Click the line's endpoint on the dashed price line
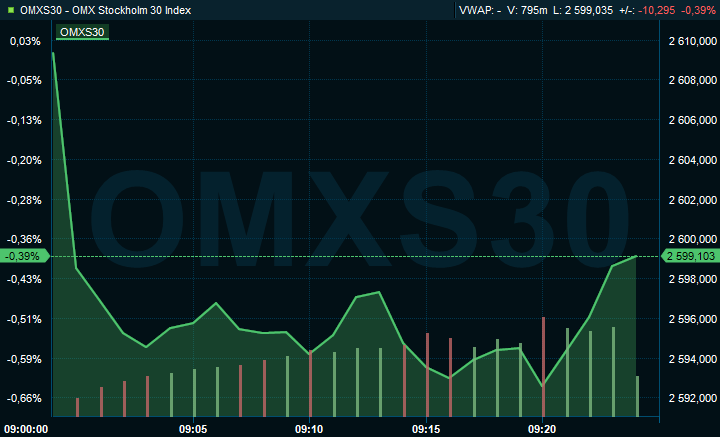Screen dimensions: 720x437 (636, 256)
